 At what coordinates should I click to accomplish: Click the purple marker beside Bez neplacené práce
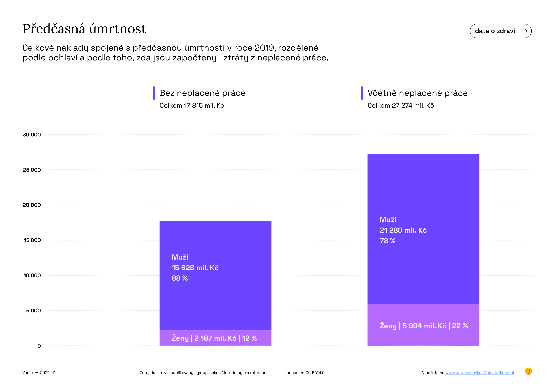pos(154,93)
